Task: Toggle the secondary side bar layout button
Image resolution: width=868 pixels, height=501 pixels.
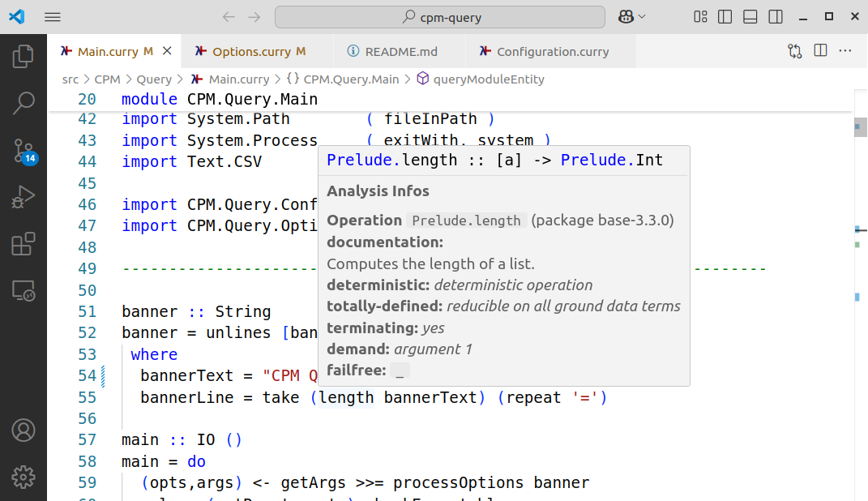Action: [x=775, y=17]
